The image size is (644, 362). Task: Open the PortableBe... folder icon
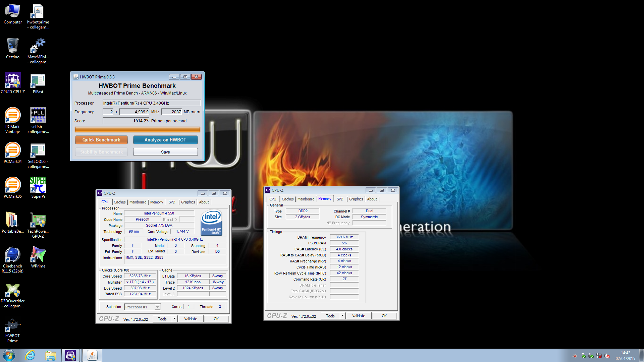click(x=13, y=223)
